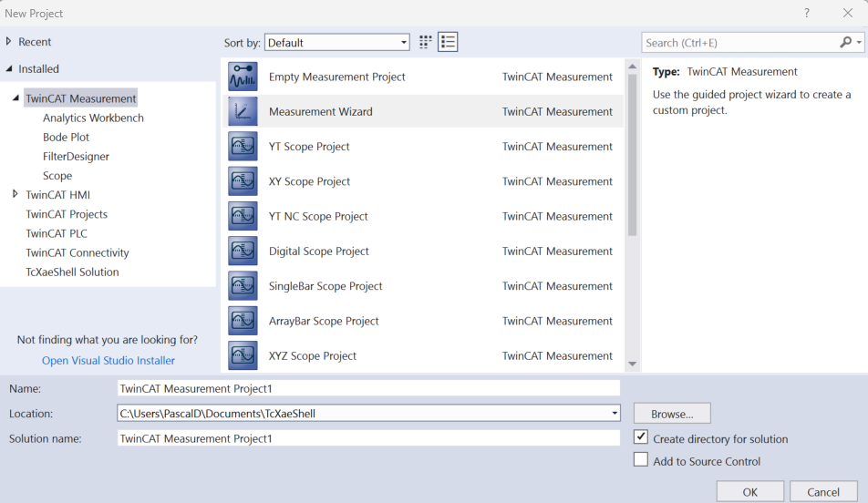
Task: Select 'Empty Measurement Project' template name
Action: point(337,77)
